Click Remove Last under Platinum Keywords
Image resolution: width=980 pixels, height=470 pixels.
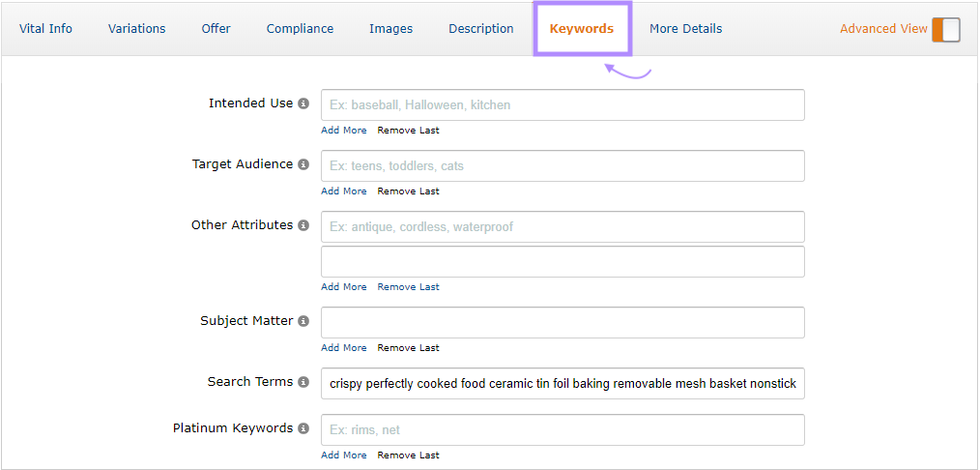408,455
